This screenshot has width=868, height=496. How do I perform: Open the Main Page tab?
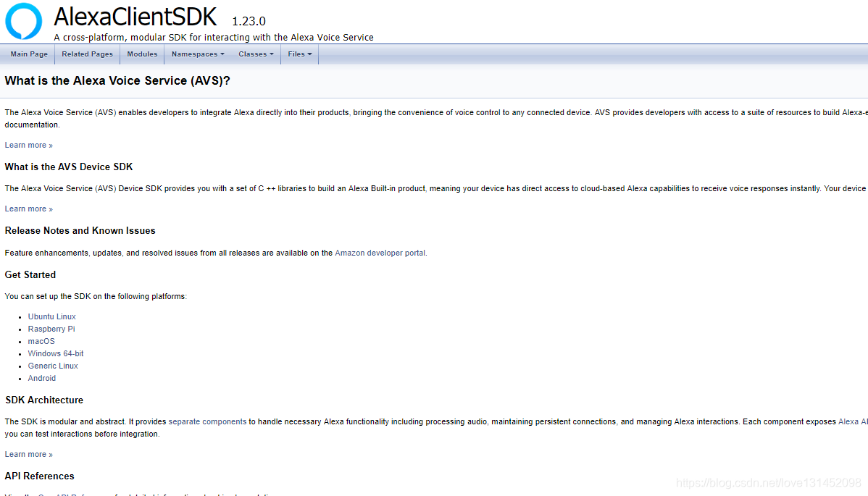[x=29, y=54]
